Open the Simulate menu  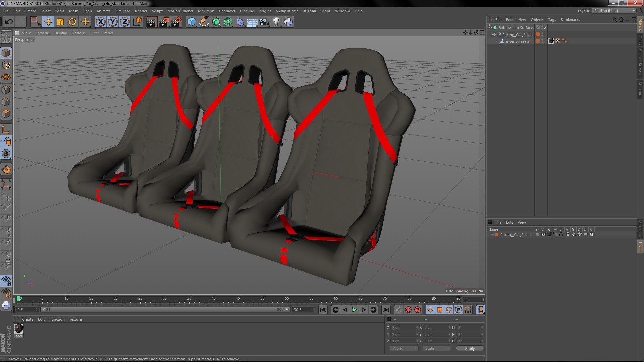[x=122, y=11]
